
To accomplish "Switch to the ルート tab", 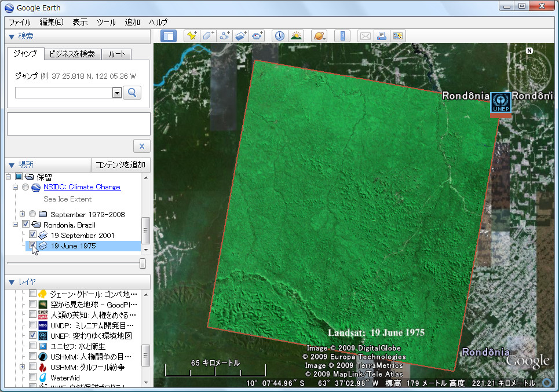I will coord(116,54).
